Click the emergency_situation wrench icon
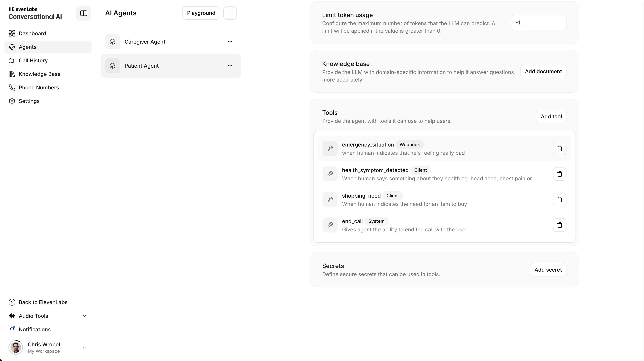 [330, 149]
